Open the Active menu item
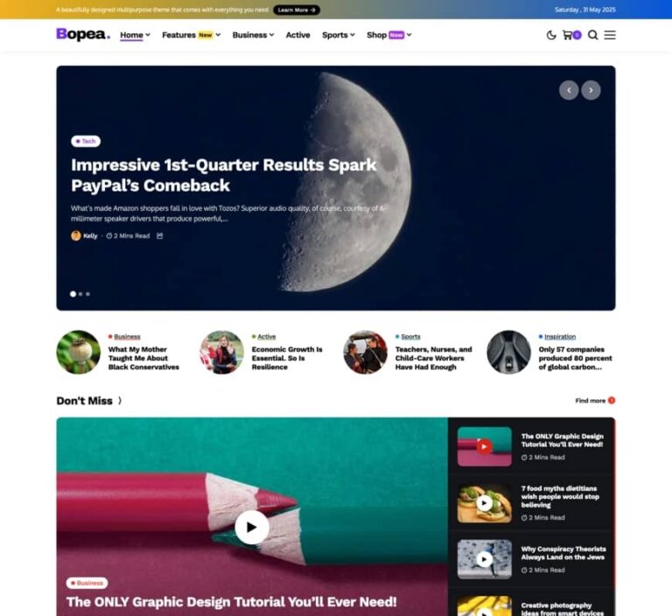The width and height of the screenshot is (672, 616). pos(297,35)
